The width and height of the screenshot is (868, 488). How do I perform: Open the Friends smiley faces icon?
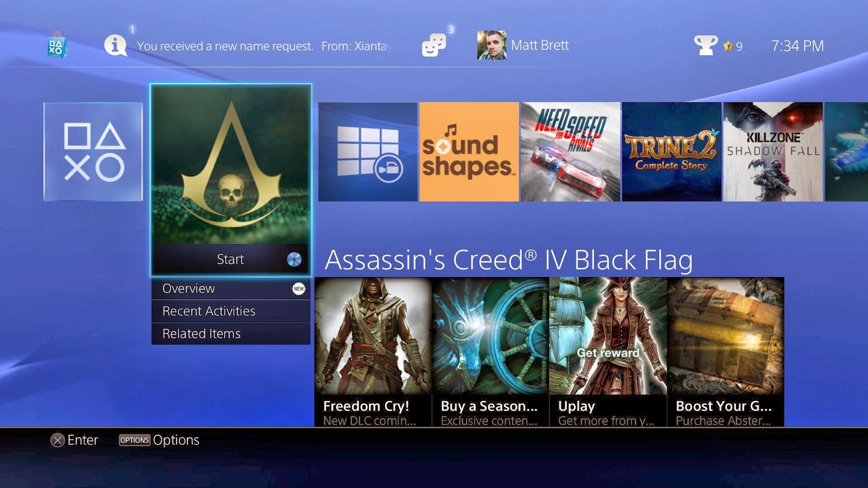click(x=434, y=46)
